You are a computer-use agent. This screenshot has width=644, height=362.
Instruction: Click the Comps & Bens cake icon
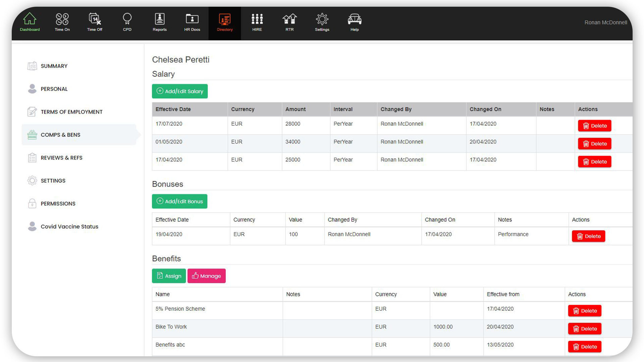pyautogui.click(x=32, y=135)
